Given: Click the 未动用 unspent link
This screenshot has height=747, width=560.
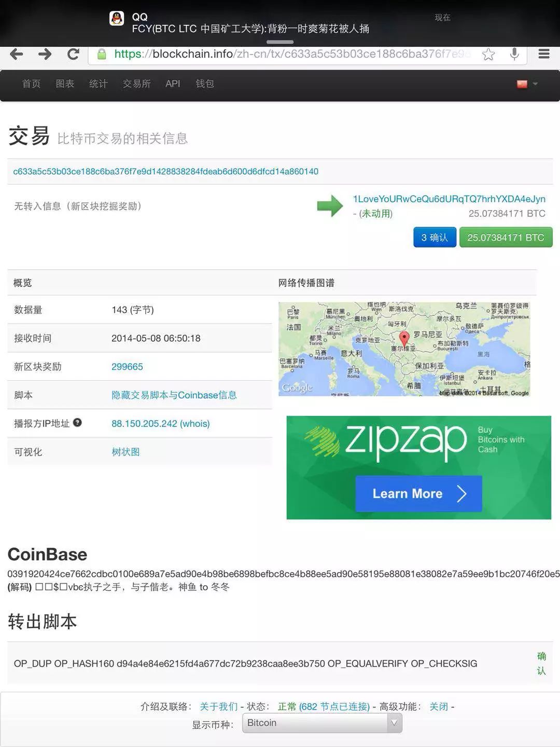Looking at the screenshot, I should point(376,214).
